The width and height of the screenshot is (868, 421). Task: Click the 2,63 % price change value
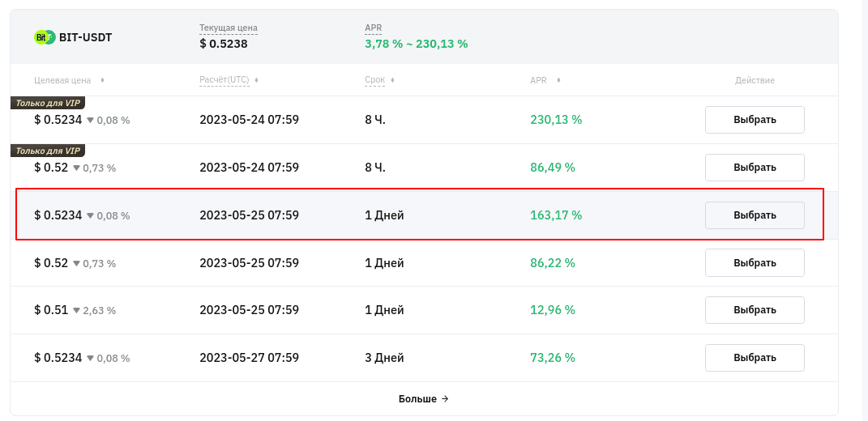[x=99, y=311]
